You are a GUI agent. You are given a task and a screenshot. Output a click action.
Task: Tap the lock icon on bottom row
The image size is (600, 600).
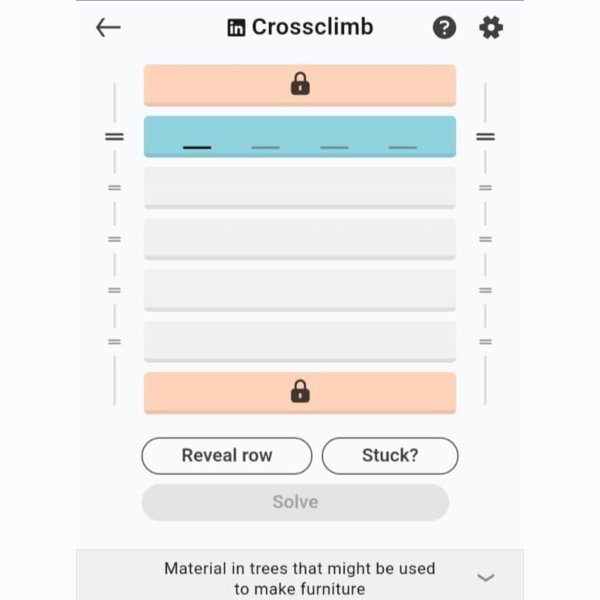pos(300,391)
